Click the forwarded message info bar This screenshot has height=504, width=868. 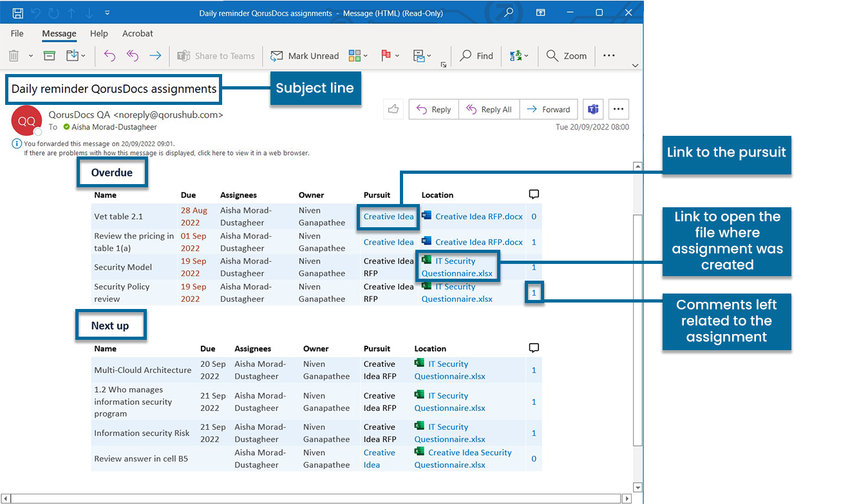99,144
